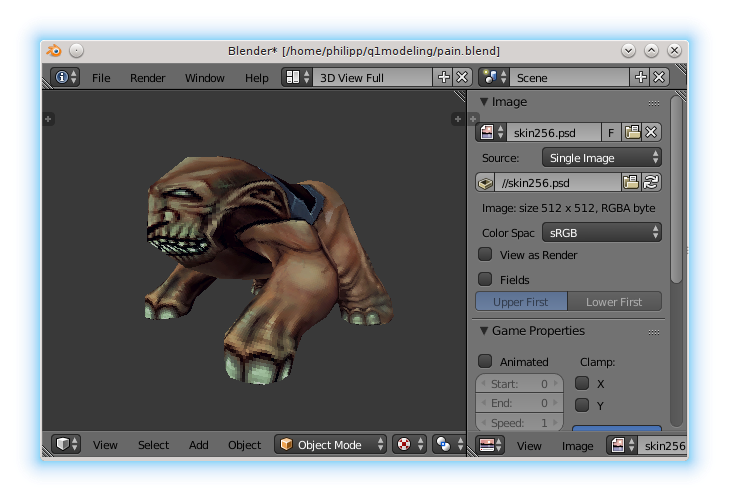Open the Window menu
The width and height of the screenshot is (729, 501).
point(205,78)
